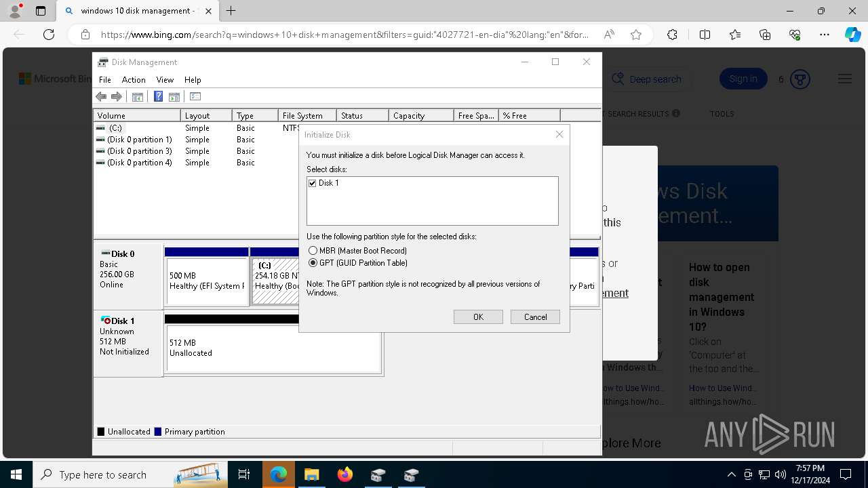Sort by Volume column header

[x=137, y=115]
